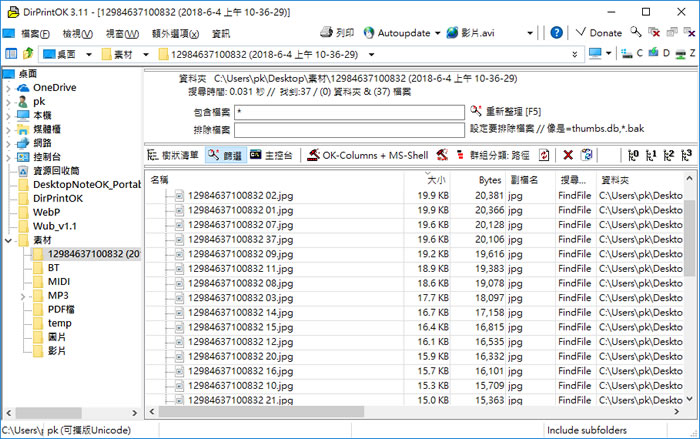Screen dimensions: 700x439
Task: Click the 排除檔案 exclude input field
Action: tap(349, 130)
